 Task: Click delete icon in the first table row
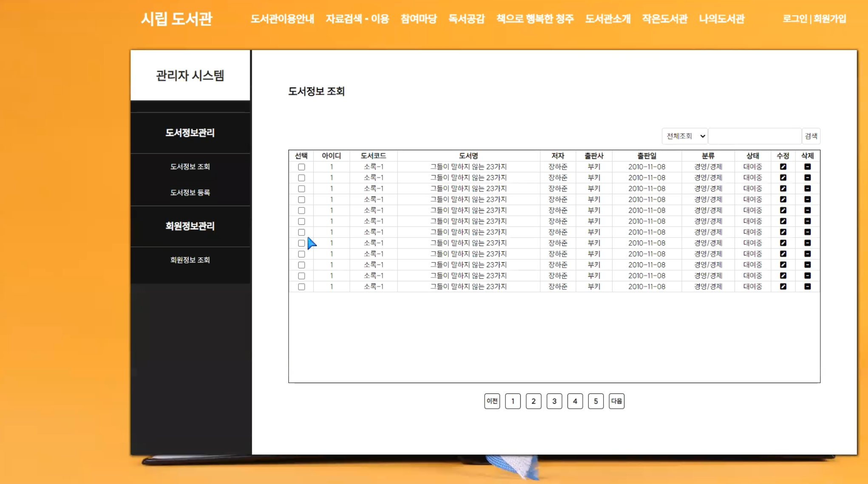pyautogui.click(x=807, y=167)
